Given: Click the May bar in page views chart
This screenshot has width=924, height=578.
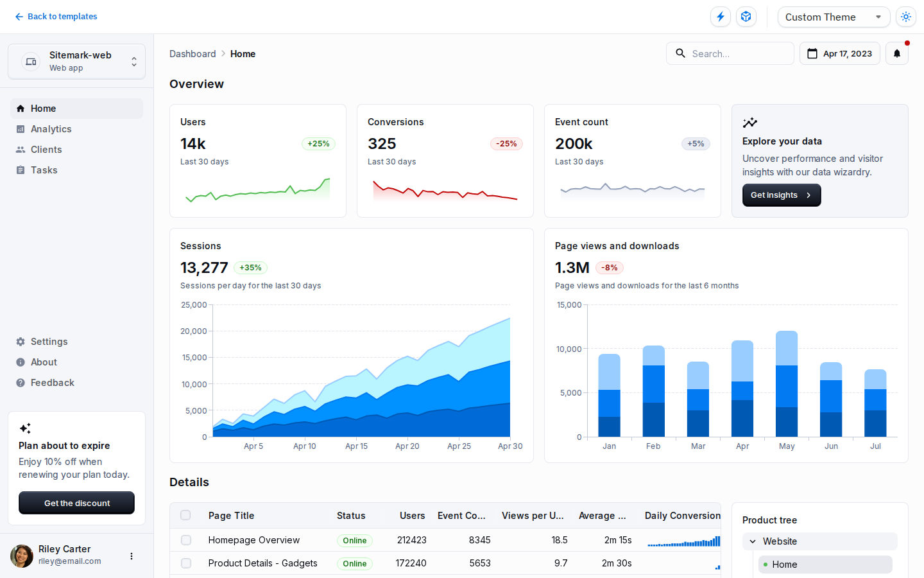Looking at the screenshot, I should 787,384.
